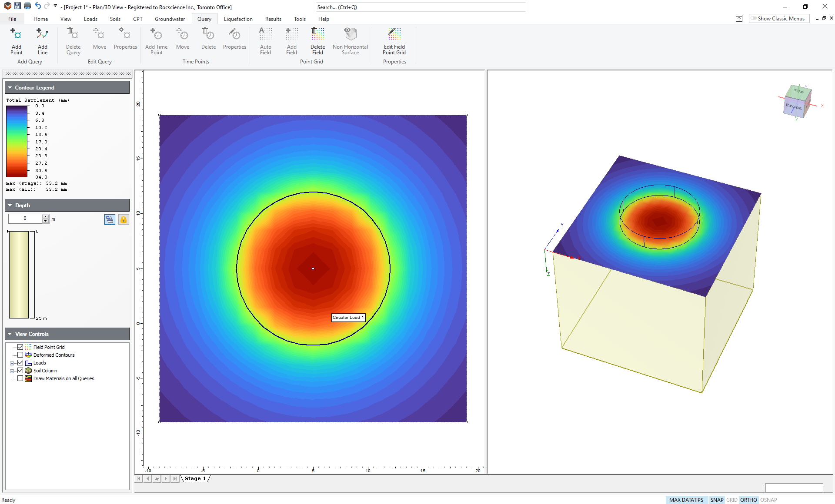Select the Auto Field tool
Screen dimensions: 835x504
tap(265, 42)
